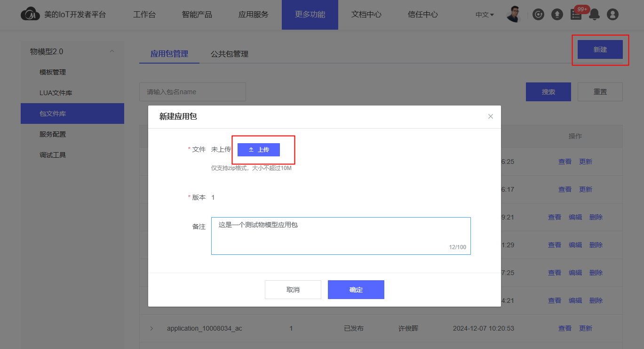
Task: Click 更新 in the row ending 6:25
Action: click(x=586, y=162)
